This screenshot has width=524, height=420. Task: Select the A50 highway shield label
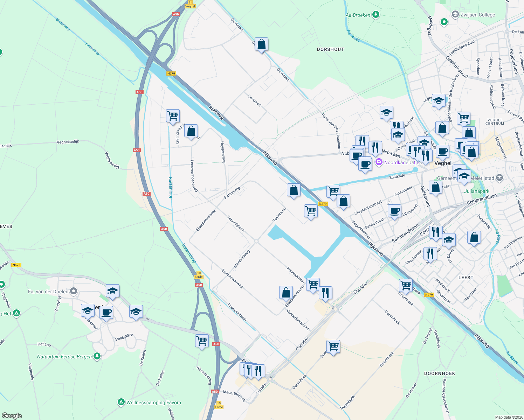[139, 92]
